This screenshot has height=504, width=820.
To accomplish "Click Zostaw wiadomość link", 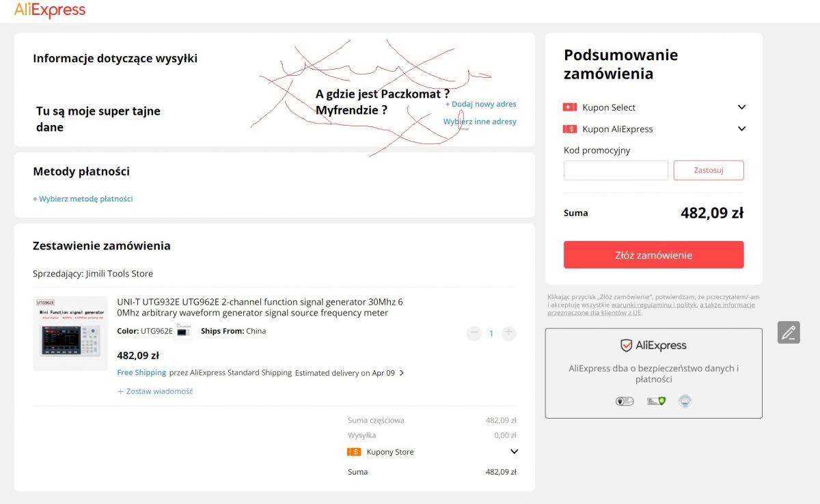I will point(155,391).
